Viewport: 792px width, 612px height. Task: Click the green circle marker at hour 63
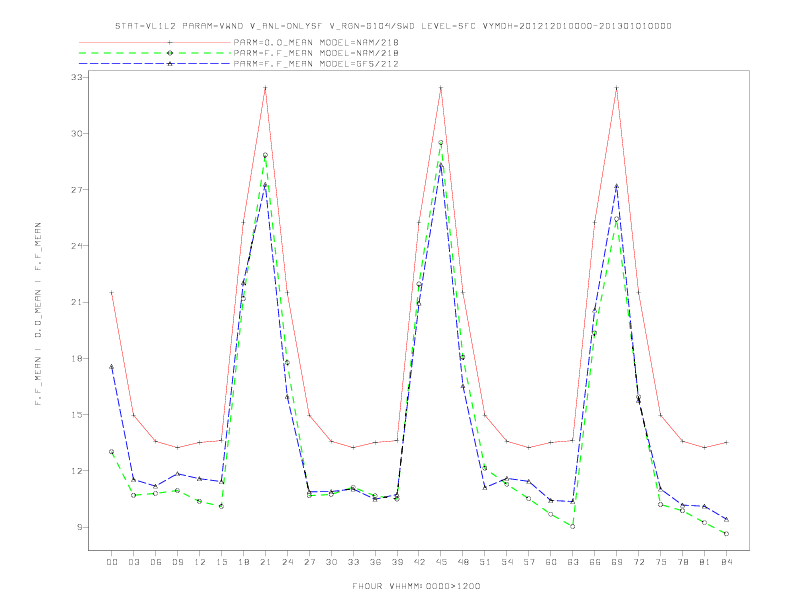pyautogui.click(x=573, y=527)
